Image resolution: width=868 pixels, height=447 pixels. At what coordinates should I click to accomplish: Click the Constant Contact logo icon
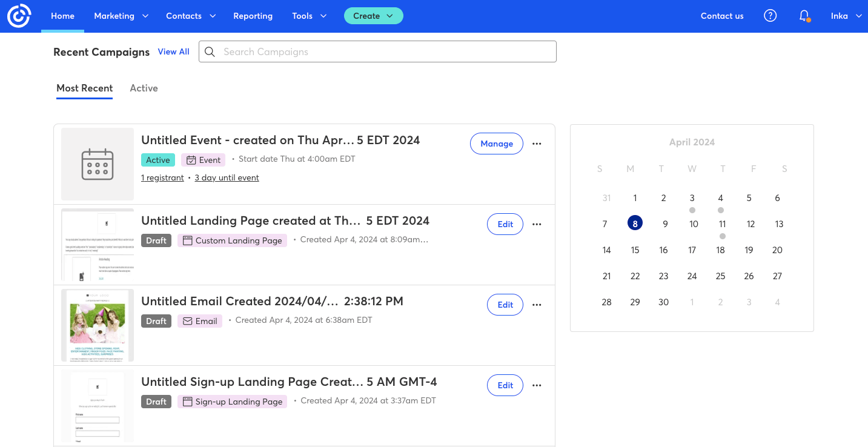pyautogui.click(x=19, y=16)
